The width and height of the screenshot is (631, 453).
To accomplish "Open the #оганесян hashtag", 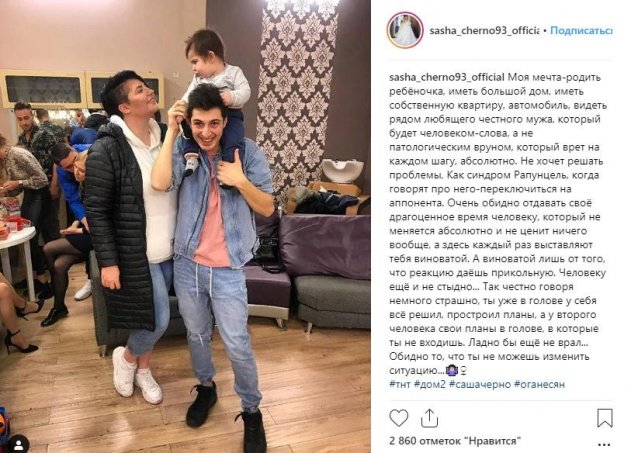I will coord(540,384).
